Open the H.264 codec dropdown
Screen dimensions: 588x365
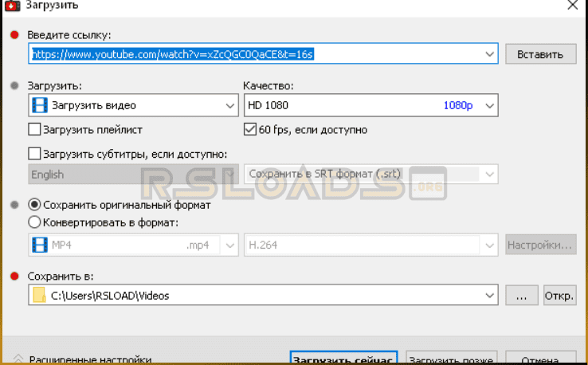point(370,245)
